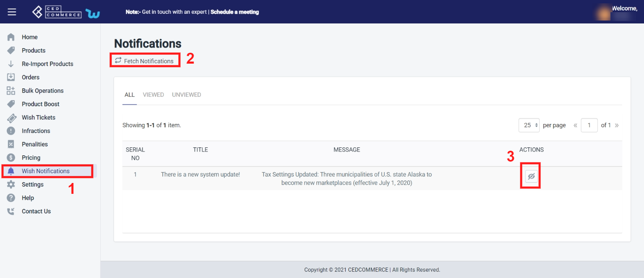Expand the sidebar with the hamburger icon
Image resolution: width=644 pixels, height=278 pixels.
(12, 12)
